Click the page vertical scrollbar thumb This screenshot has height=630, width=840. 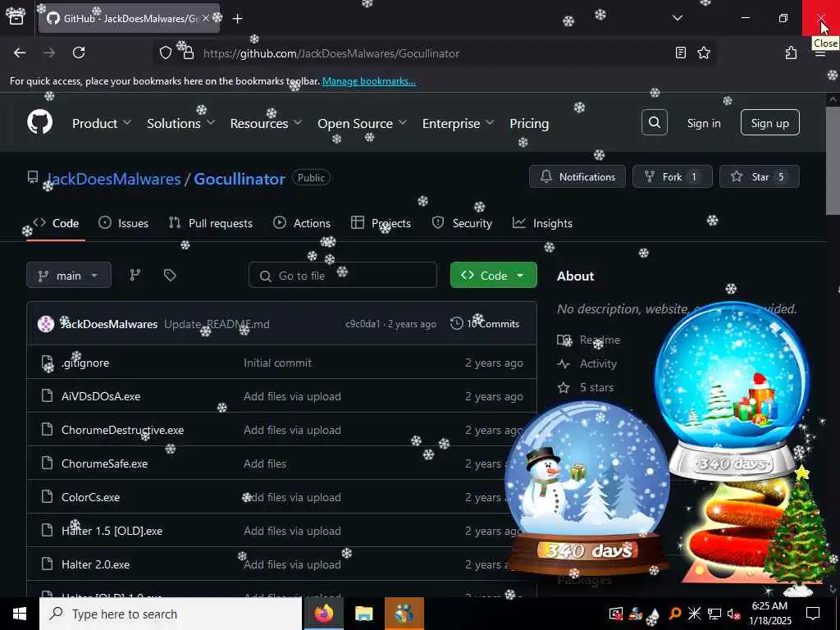833,161
